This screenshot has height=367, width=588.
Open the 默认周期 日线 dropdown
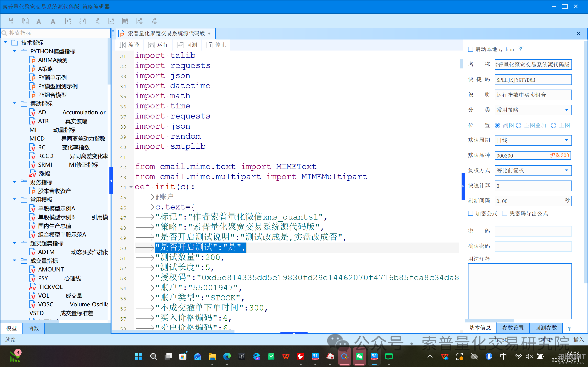point(566,140)
